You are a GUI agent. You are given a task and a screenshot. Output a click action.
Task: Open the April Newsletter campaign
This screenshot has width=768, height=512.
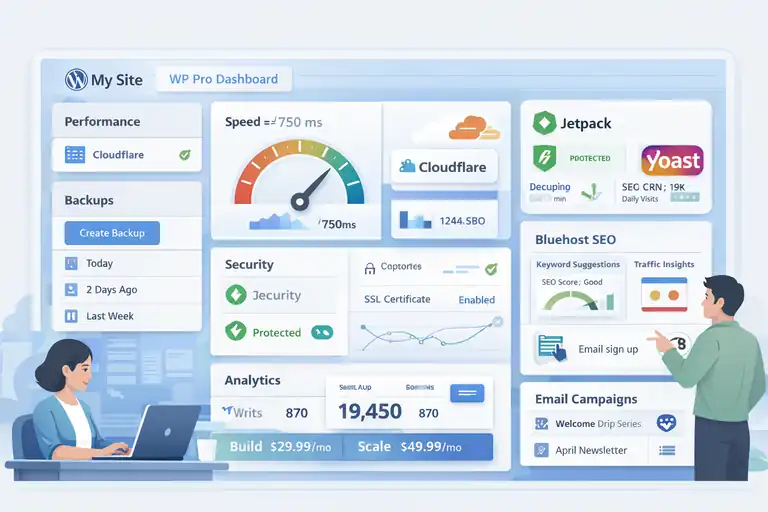591,450
